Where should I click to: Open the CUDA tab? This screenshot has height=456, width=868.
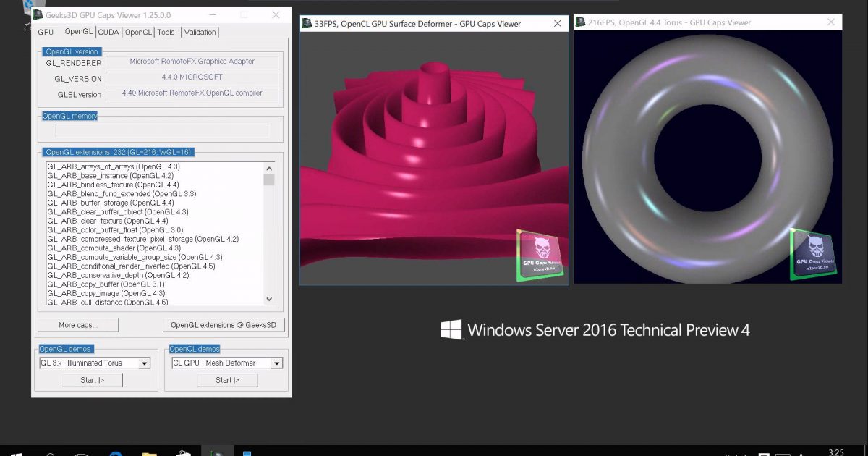point(109,32)
